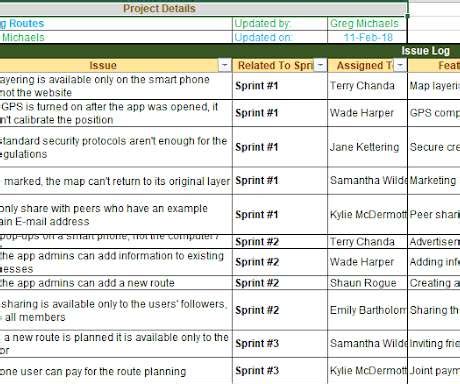Viewport: 460px width, 384px height.
Task: Select Kylie McDermott cell in Joint payment row
Action: (x=367, y=371)
